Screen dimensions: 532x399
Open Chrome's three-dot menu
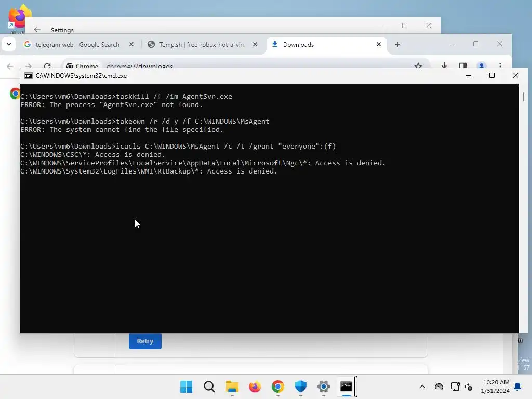pyautogui.click(x=500, y=66)
